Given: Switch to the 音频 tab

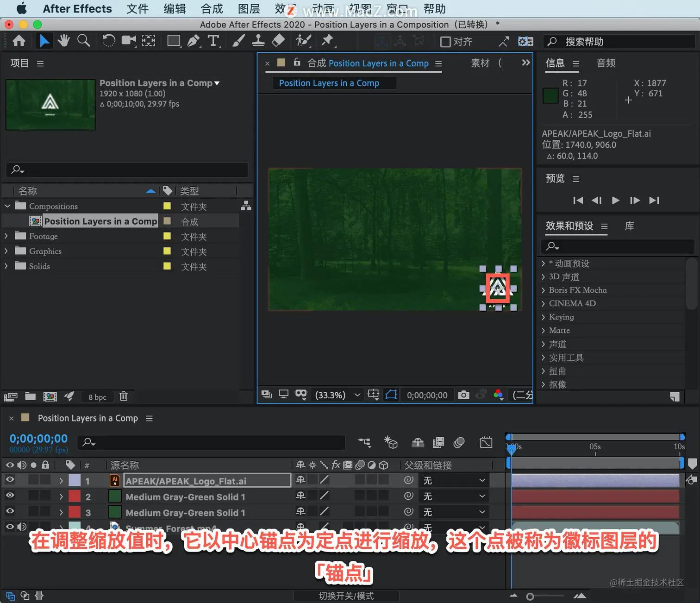Looking at the screenshot, I should click(x=606, y=63).
